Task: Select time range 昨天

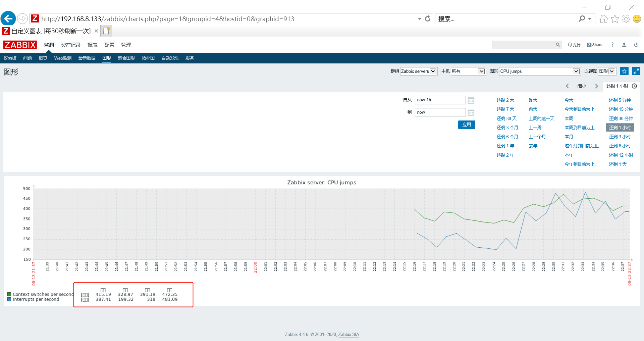Action: (533, 100)
